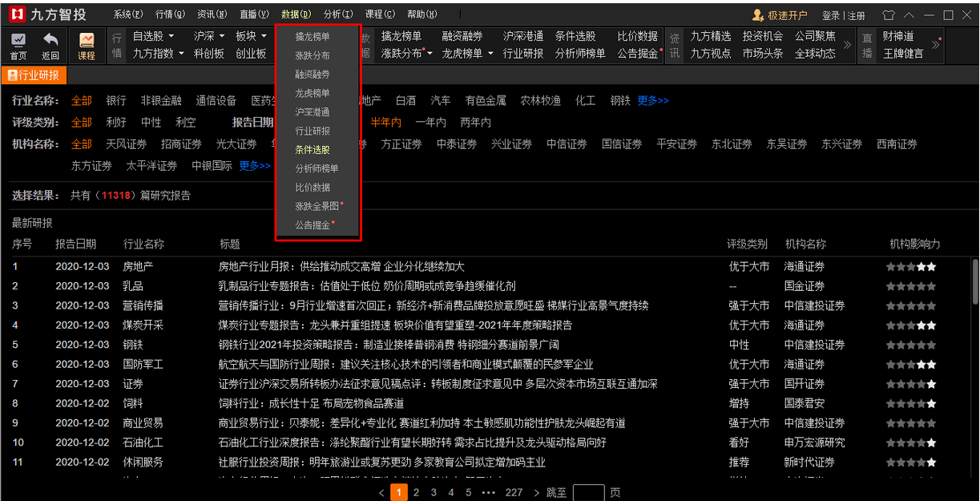Open 创业板 in the toolbar
The width and height of the screenshot is (980, 501).
(251, 54)
